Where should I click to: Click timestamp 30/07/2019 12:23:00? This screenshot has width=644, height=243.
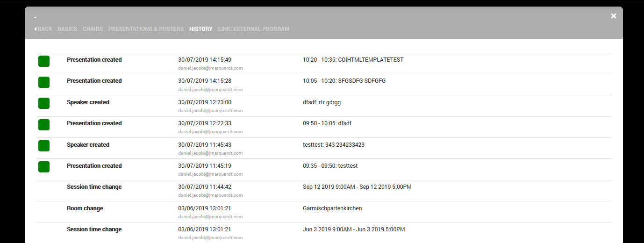point(205,102)
